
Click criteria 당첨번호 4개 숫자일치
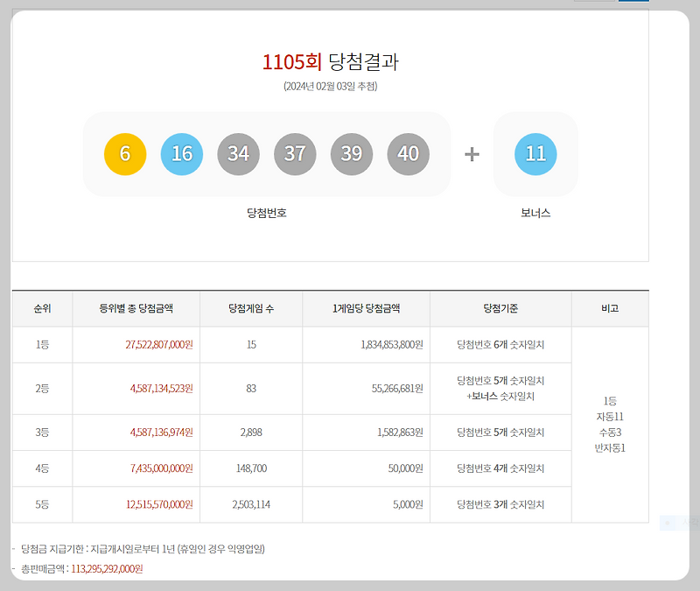[x=500, y=468]
